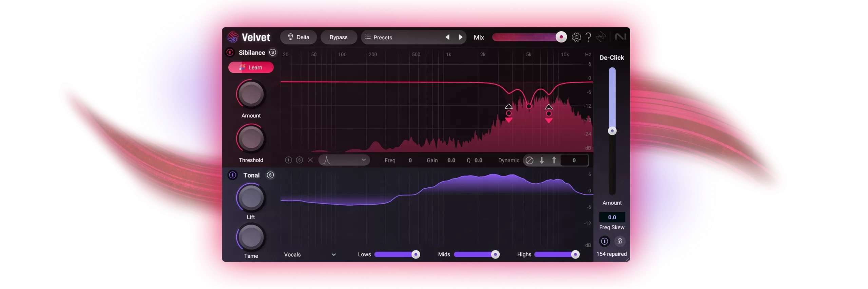
Task: Click left band's white up triangle
Action: [508, 106]
